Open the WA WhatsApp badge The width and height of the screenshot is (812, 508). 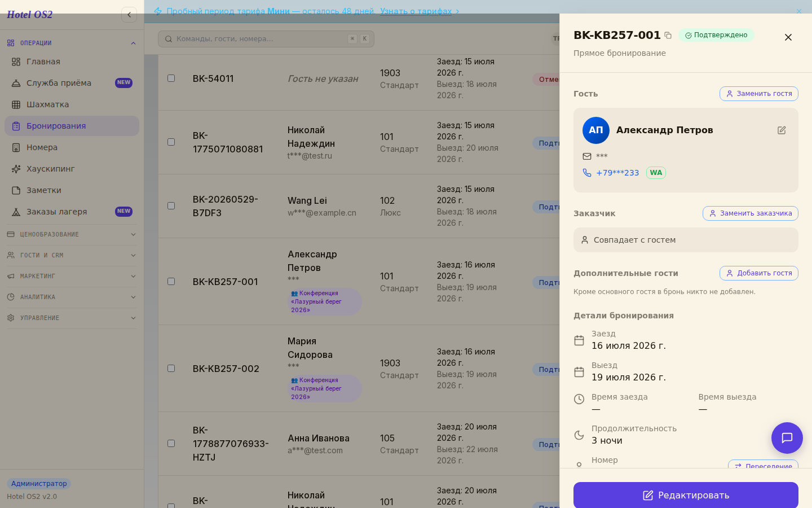tap(656, 173)
